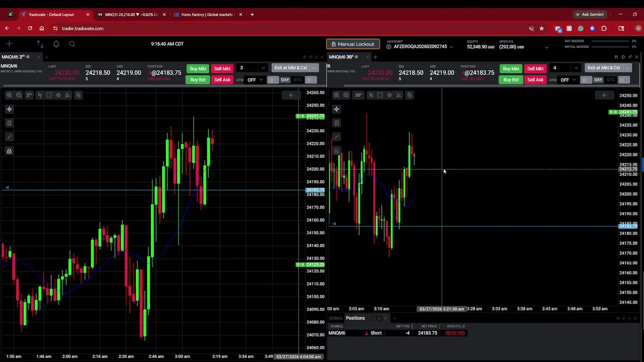Select the Positions tab
The height and width of the screenshot is (362, 644).
tap(355, 318)
